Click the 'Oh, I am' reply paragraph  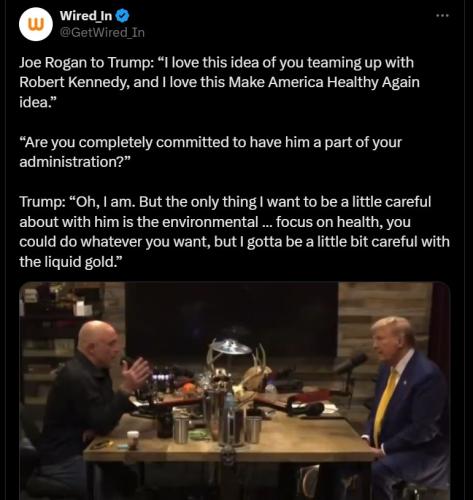[x=234, y=232]
